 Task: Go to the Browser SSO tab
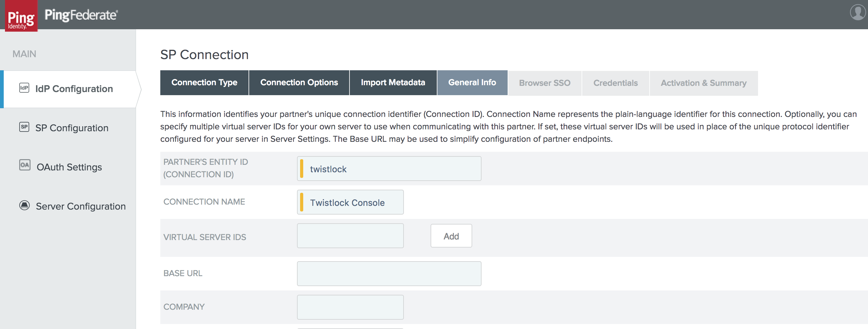(545, 83)
